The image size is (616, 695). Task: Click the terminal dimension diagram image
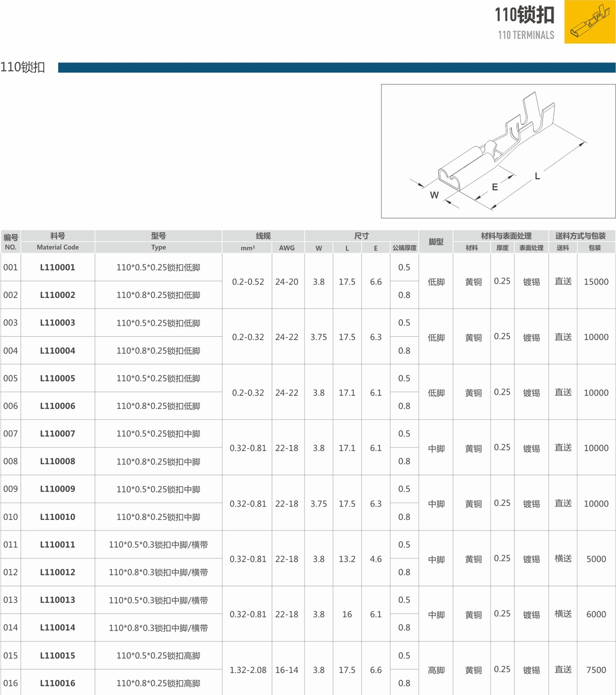498,151
